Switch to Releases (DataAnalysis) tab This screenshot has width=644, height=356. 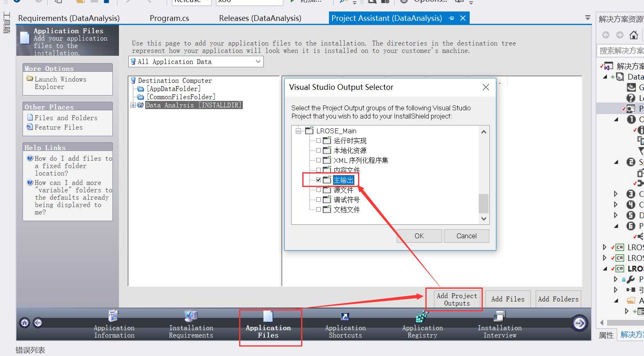pos(260,18)
